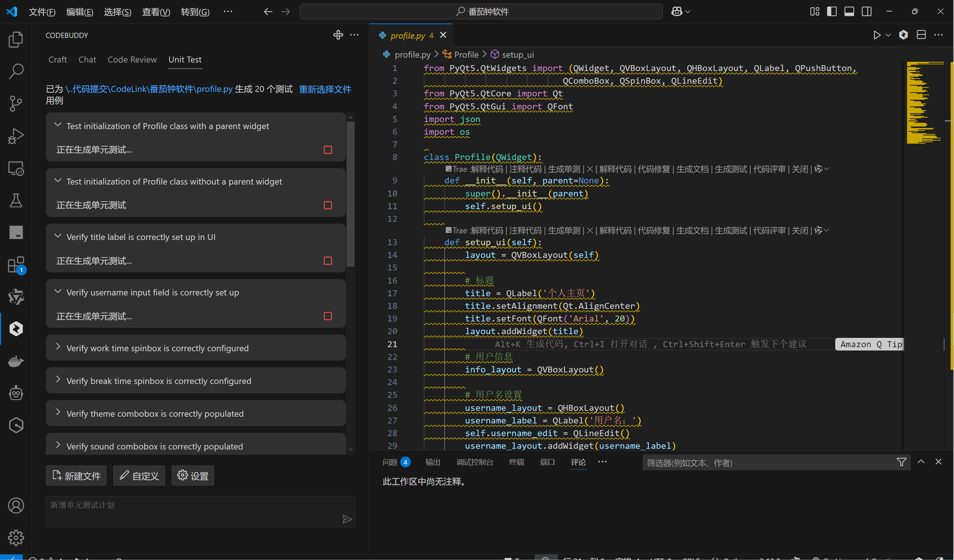Screen dimensions: 954x560
Task: Open the 查看 menu
Action: coord(156,12)
